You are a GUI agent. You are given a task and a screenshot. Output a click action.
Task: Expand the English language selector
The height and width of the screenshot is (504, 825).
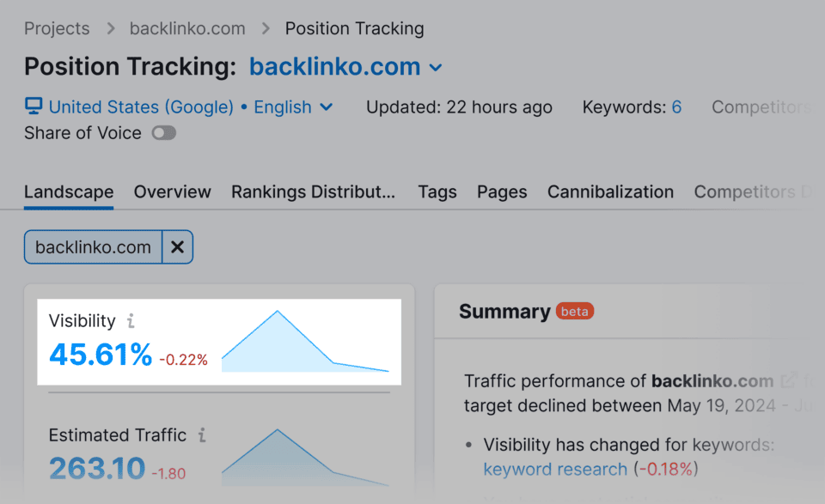pyautogui.click(x=293, y=107)
